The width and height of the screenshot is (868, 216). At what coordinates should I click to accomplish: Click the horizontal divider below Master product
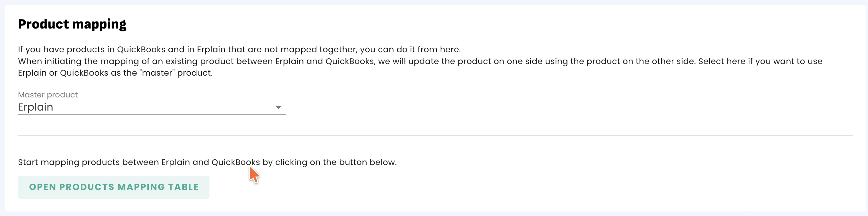click(435, 136)
